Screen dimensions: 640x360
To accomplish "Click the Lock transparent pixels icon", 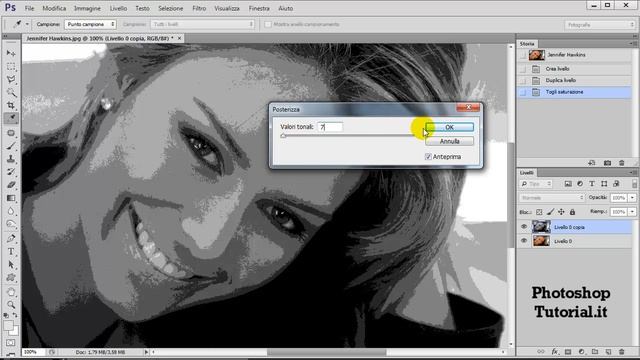I will pyautogui.click(x=539, y=212).
